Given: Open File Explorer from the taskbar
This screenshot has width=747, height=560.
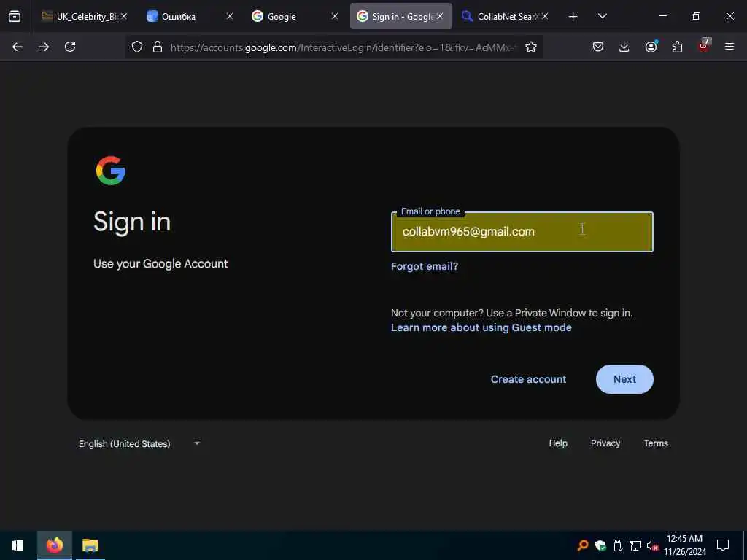Looking at the screenshot, I should pos(90,545).
